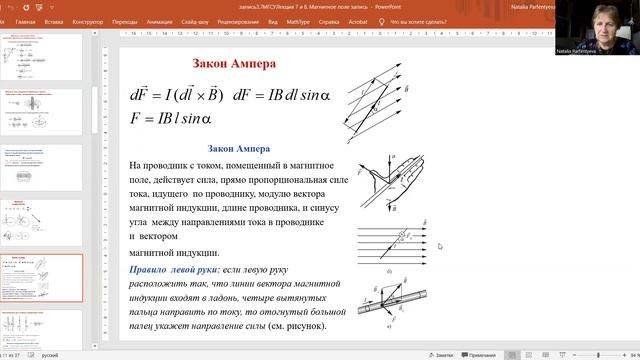Switch to Normal view icon
This screenshot has height=360, width=640.
[512, 355]
